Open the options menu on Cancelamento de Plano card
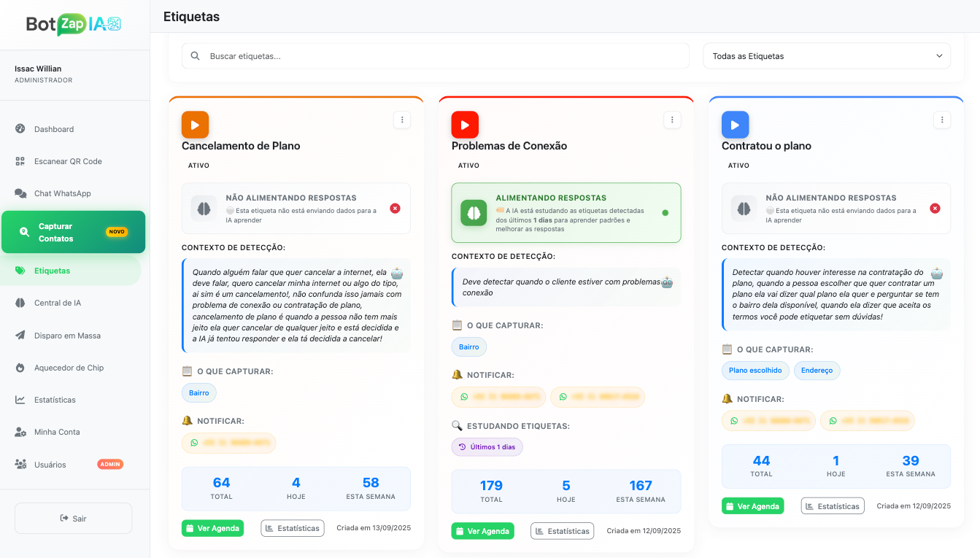This screenshot has width=980, height=558. tap(402, 120)
